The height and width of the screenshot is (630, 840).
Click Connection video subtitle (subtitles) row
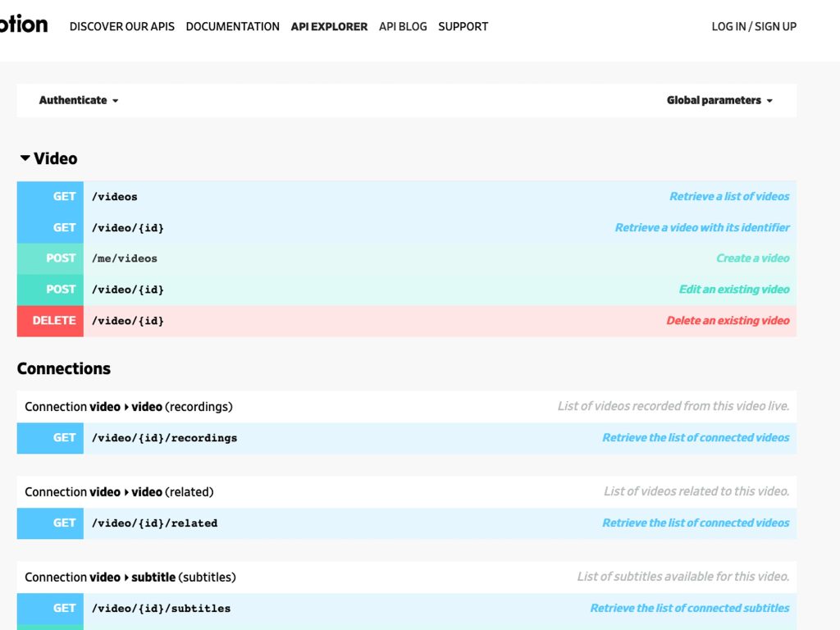pyautogui.click(x=407, y=577)
